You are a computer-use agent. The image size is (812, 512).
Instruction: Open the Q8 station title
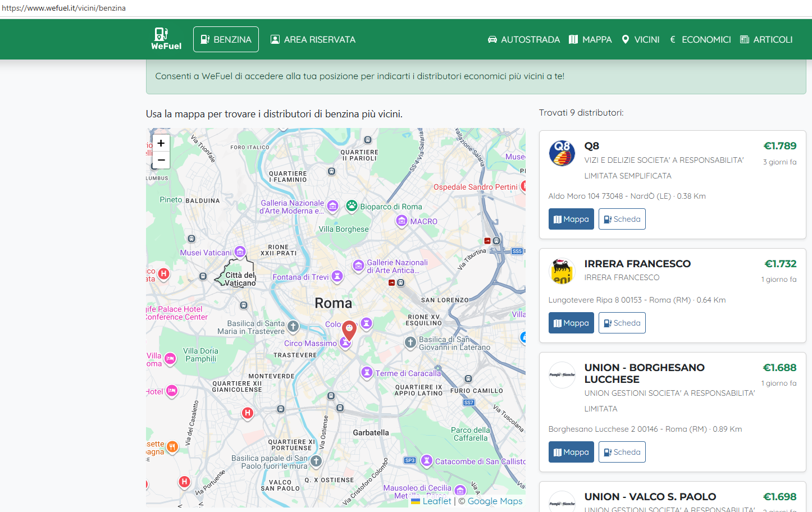coord(592,146)
